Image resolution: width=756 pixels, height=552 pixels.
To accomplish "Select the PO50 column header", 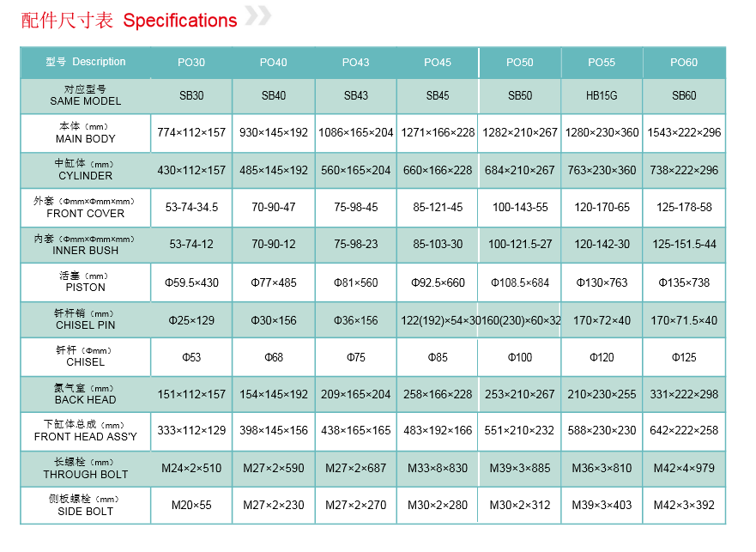I will tap(520, 63).
